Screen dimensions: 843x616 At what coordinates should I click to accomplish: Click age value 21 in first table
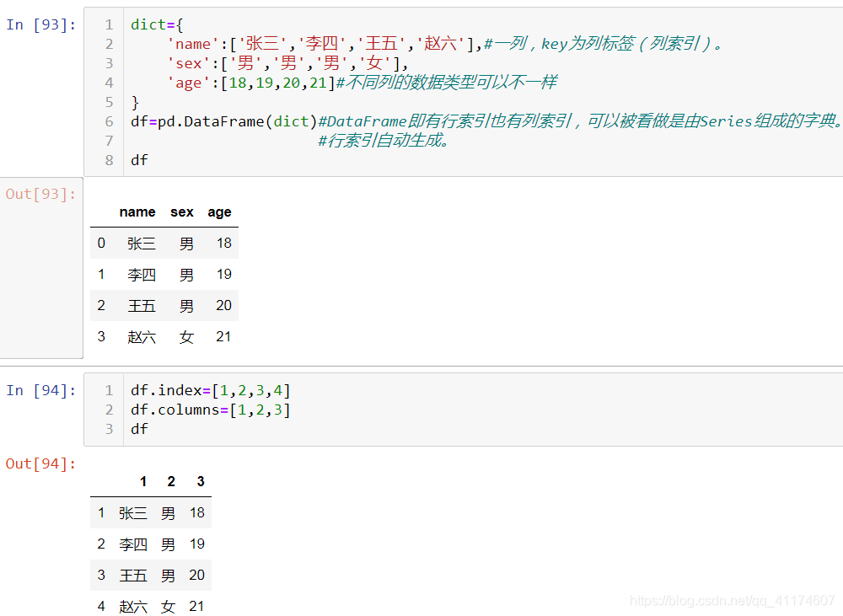(223, 337)
